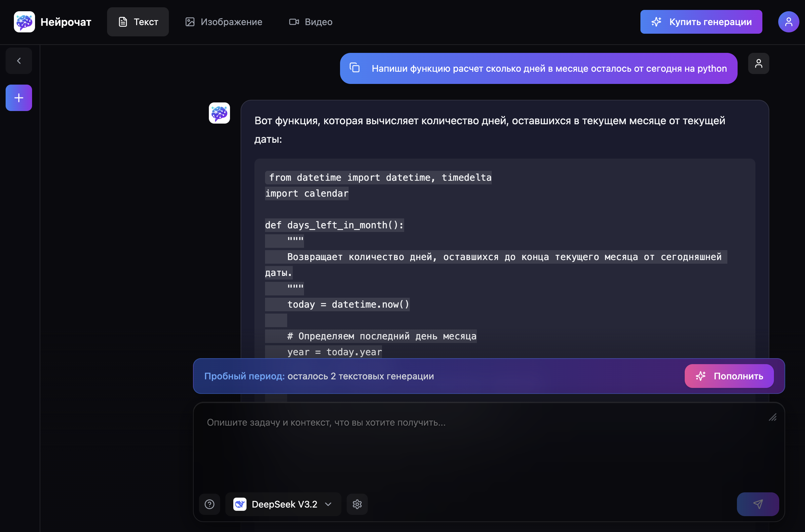The height and width of the screenshot is (532, 805).
Task: Click the Нейрочат brain logo icon
Action: point(24,22)
